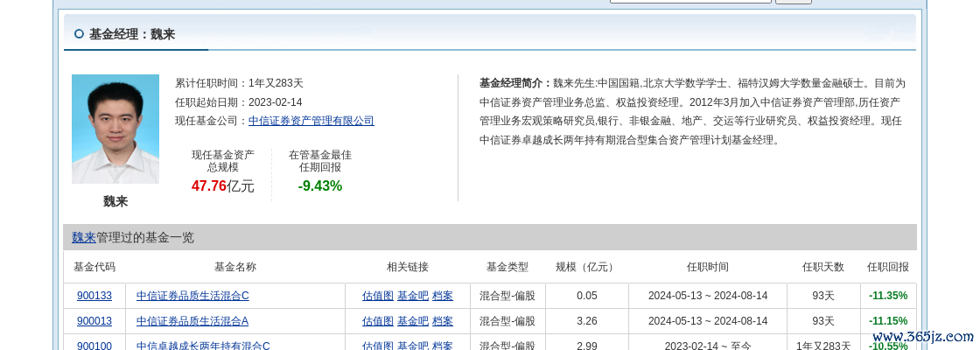This screenshot has width=980, height=350.
Task: Open 基金吧 for 中信卓越成长两年持有混合C
Action: (x=413, y=345)
